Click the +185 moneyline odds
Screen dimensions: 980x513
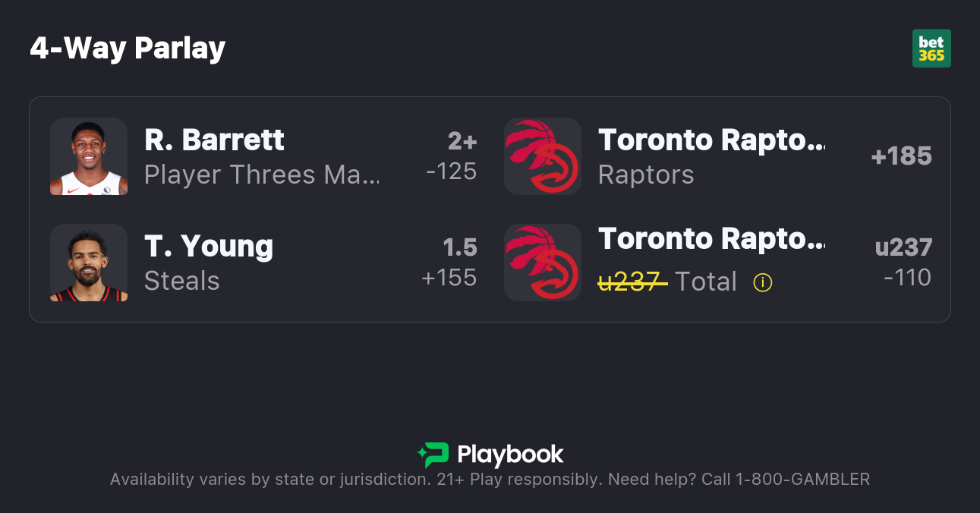(x=901, y=156)
